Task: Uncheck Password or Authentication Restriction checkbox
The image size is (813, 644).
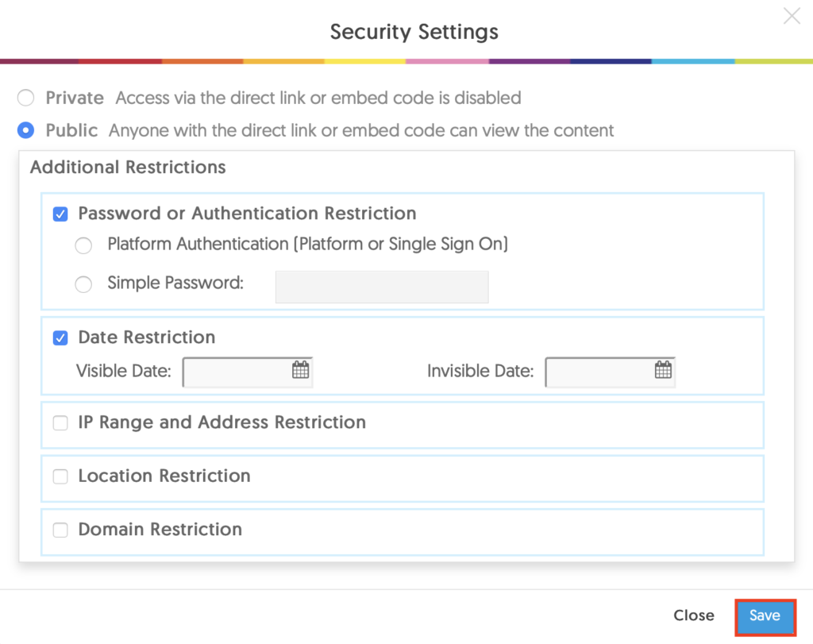Action: point(60,214)
